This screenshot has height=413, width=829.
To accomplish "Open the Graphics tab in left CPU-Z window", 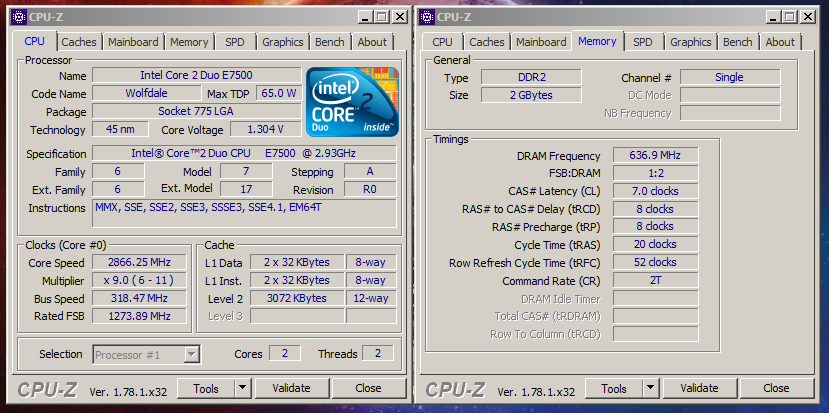I will coord(283,42).
